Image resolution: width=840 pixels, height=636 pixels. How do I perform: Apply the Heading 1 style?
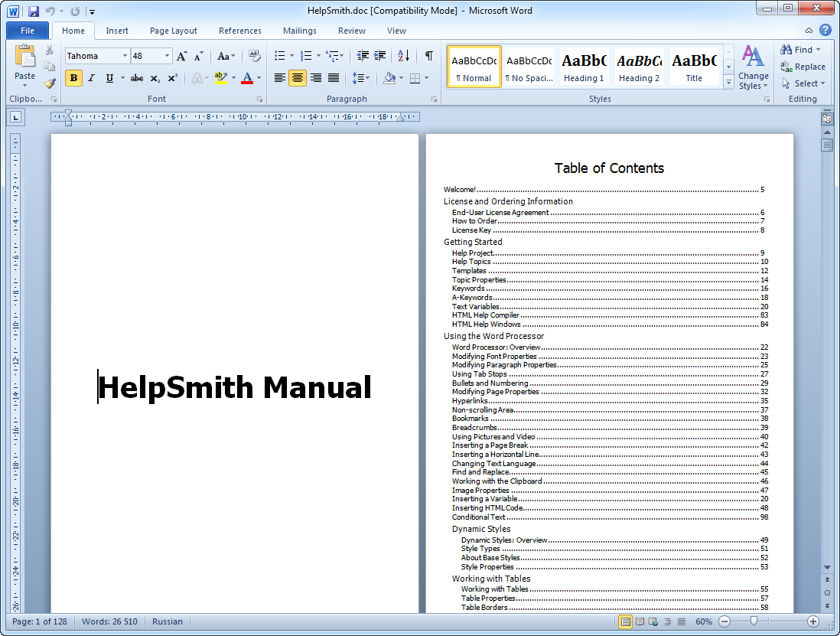click(584, 67)
